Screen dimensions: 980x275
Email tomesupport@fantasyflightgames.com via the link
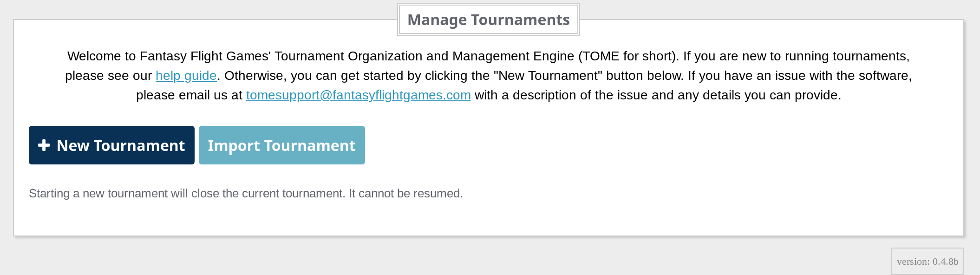[358, 95]
